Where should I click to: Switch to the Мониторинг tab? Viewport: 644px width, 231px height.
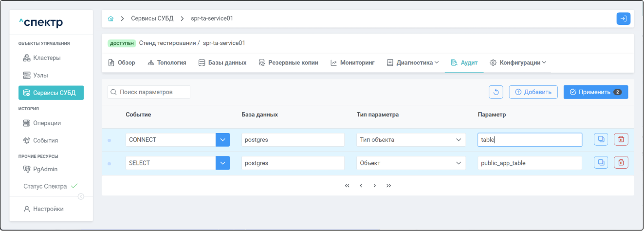[x=352, y=63]
